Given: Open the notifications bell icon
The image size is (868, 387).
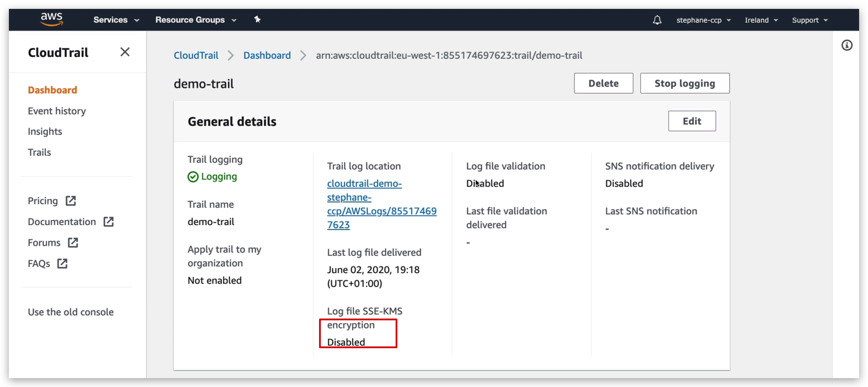Looking at the screenshot, I should coord(657,20).
